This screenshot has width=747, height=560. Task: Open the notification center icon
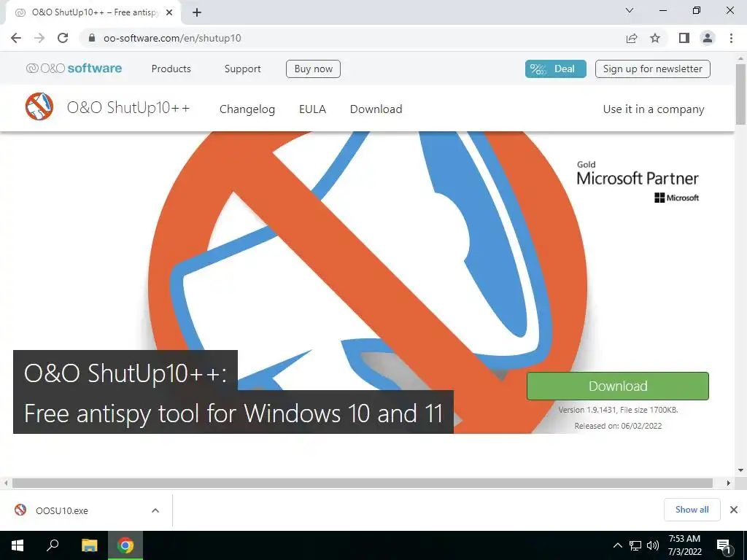tap(724, 545)
